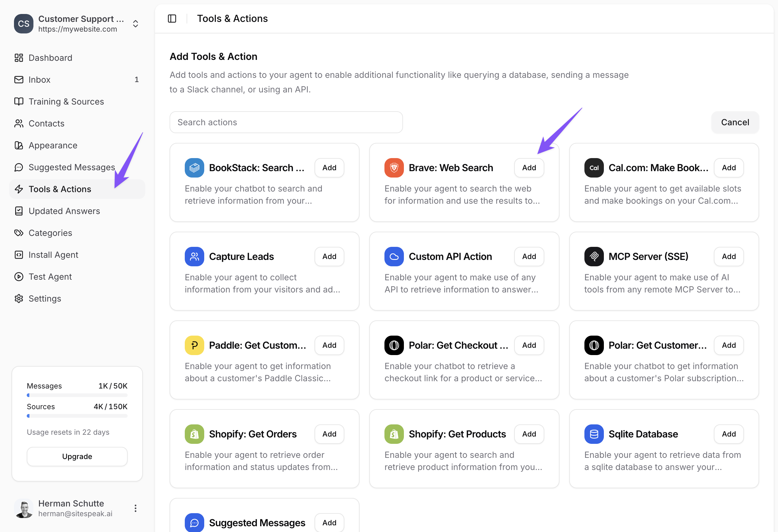
Task: Click the Brave Web Search logo icon
Action: tap(394, 168)
